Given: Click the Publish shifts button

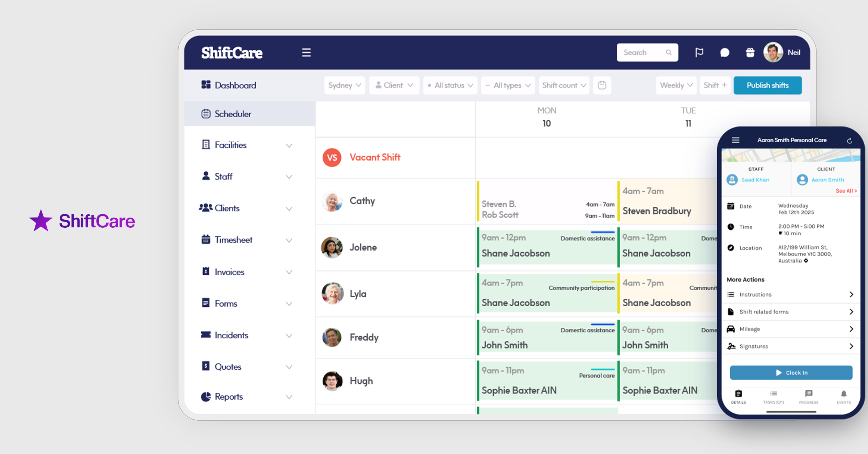Looking at the screenshot, I should point(767,85).
